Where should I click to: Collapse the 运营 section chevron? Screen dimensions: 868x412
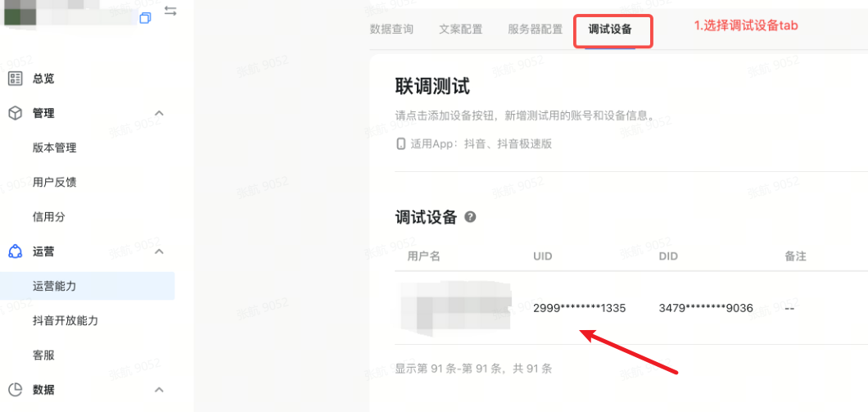point(159,251)
